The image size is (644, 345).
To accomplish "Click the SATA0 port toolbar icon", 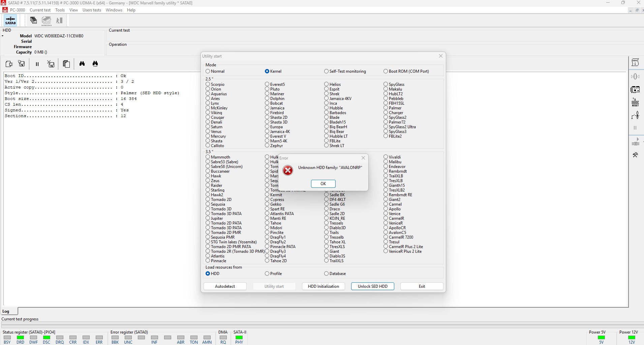I will tap(10, 20).
